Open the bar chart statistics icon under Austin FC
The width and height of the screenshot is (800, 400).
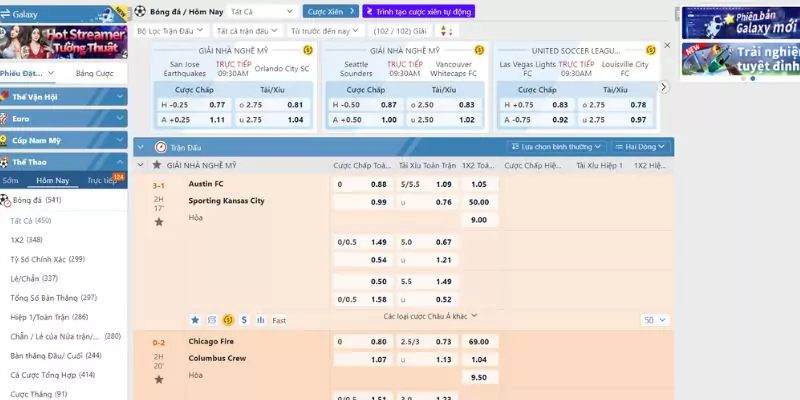tap(261, 320)
